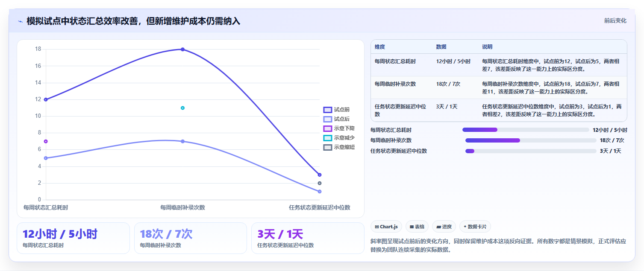Click table row label 任务状态更新延迟中位数
Viewport: 644px width, 271px height.
click(x=400, y=111)
